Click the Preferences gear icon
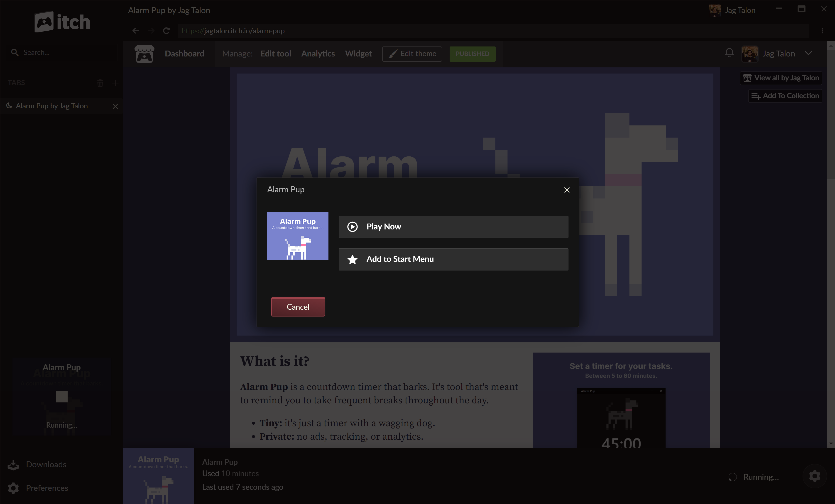Screen dimensions: 835x504 coord(14,488)
